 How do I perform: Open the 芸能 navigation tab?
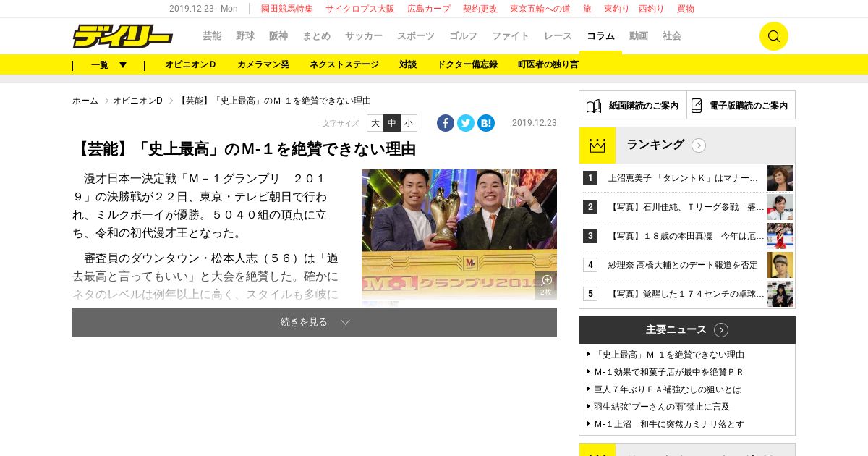click(212, 36)
